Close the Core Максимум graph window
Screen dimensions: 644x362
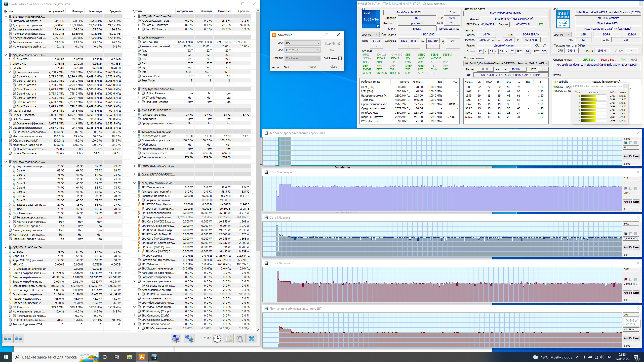click(x=638, y=172)
